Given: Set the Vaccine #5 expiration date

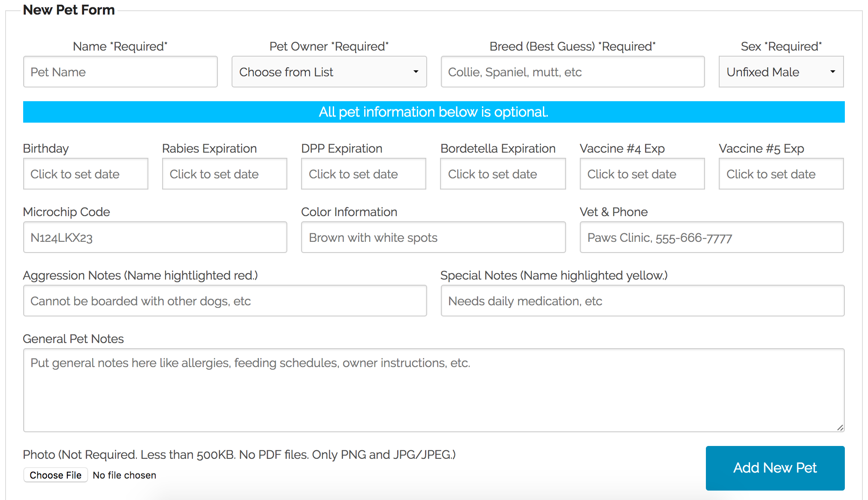Looking at the screenshot, I should click(781, 174).
